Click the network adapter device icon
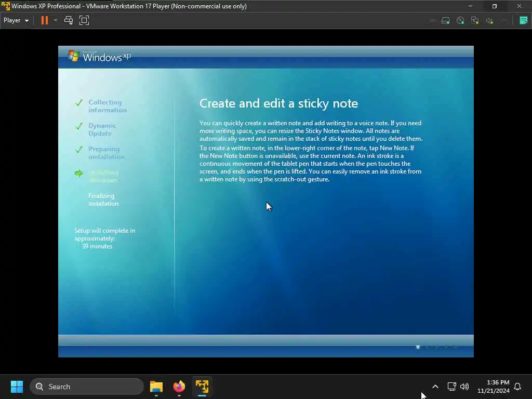532x399 pixels. (475, 21)
